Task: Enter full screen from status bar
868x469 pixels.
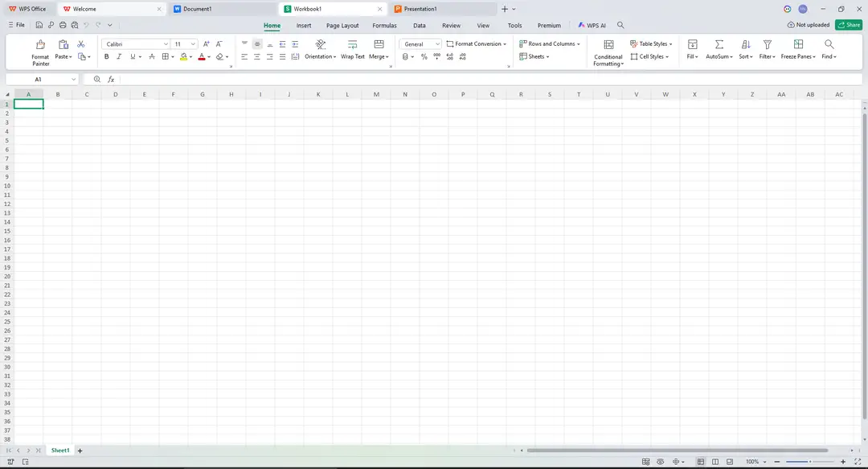Action: click(x=858, y=462)
